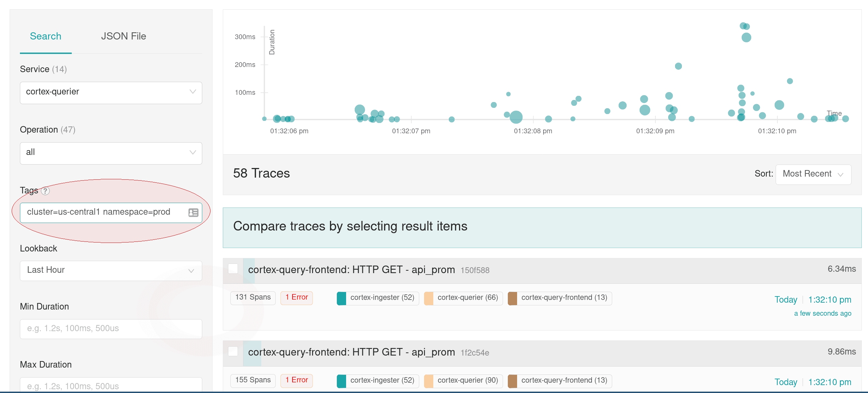Click the Min Duration input field

pos(111,329)
